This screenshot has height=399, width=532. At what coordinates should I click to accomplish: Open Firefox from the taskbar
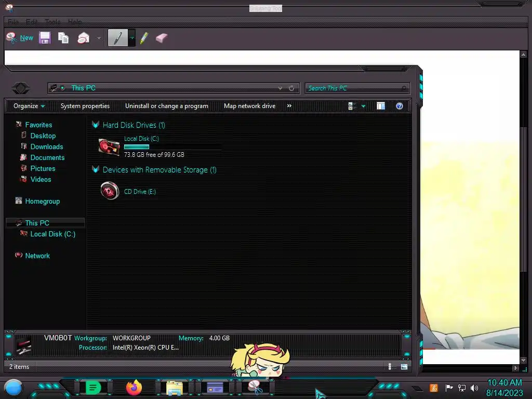click(x=134, y=388)
